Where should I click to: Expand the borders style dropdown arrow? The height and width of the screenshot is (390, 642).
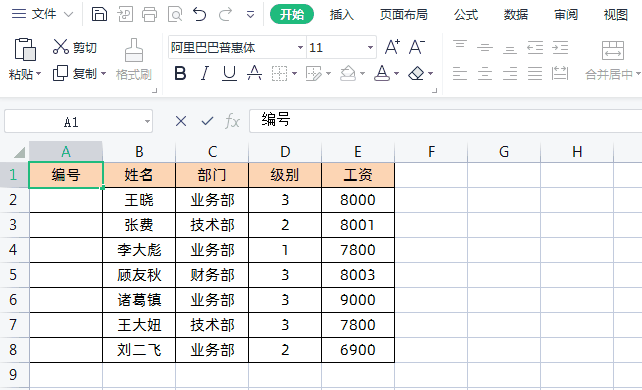pyautogui.click(x=294, y=74)
